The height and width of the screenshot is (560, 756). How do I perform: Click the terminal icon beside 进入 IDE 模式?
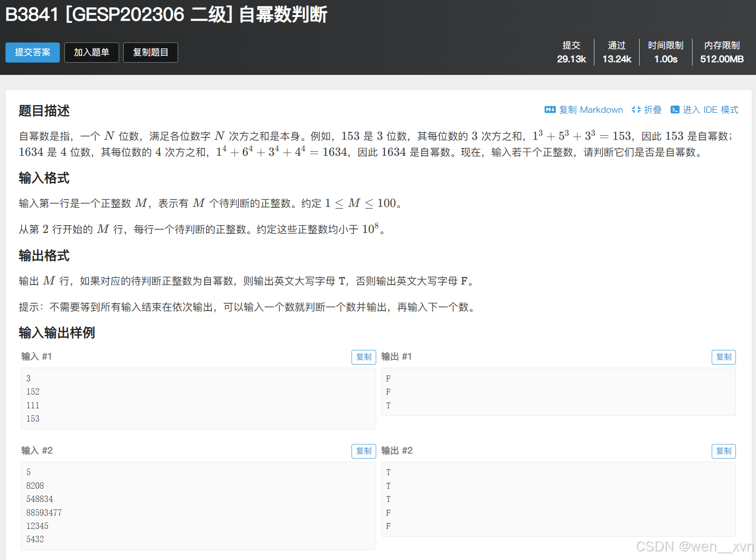(675, 110)
